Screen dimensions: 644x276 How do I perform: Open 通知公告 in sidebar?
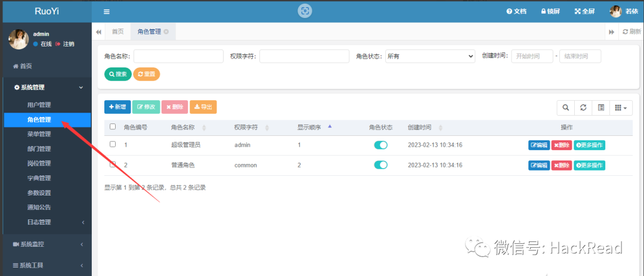tap(39, 207)
